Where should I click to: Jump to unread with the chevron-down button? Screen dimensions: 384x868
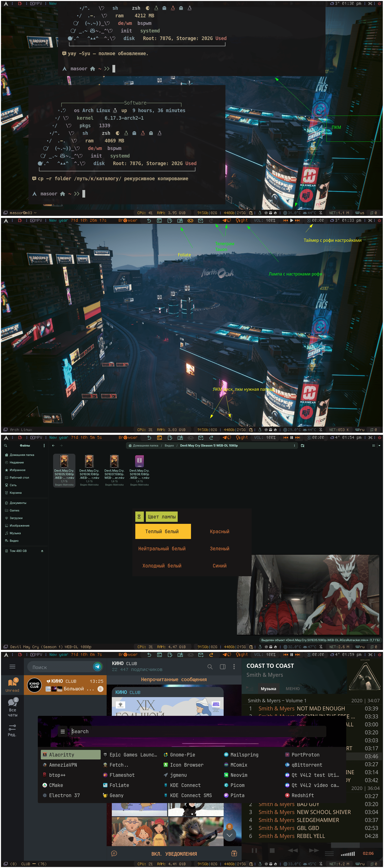229,835
